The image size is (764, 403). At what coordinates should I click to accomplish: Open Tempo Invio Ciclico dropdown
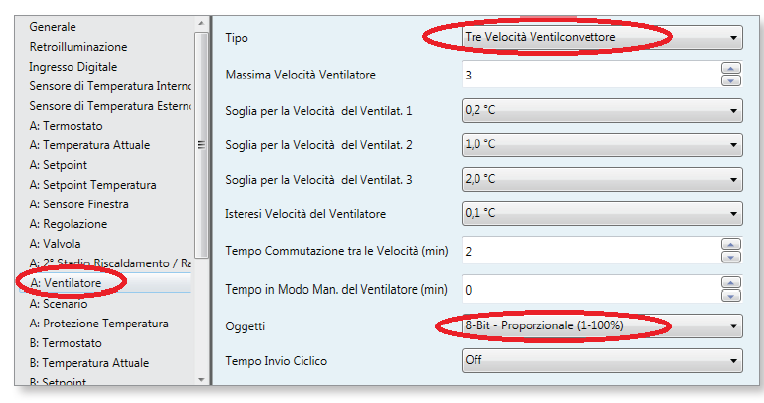click(602, 361)
